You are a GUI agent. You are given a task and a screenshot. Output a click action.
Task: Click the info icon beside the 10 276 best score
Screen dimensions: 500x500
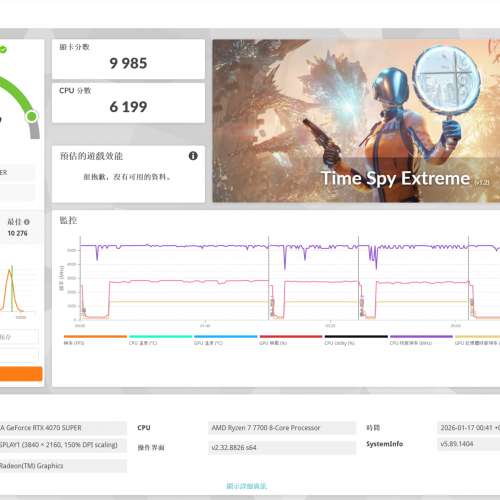point(27,222)
